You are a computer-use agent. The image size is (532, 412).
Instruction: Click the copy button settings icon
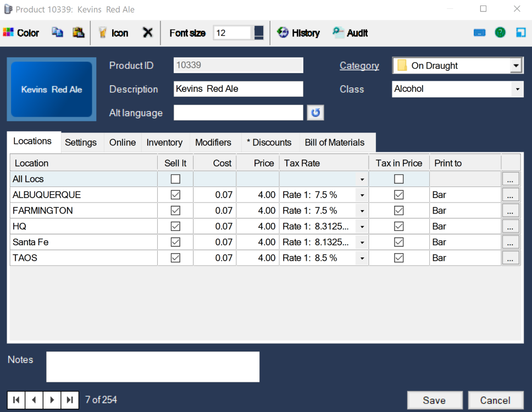coord(57,32)
